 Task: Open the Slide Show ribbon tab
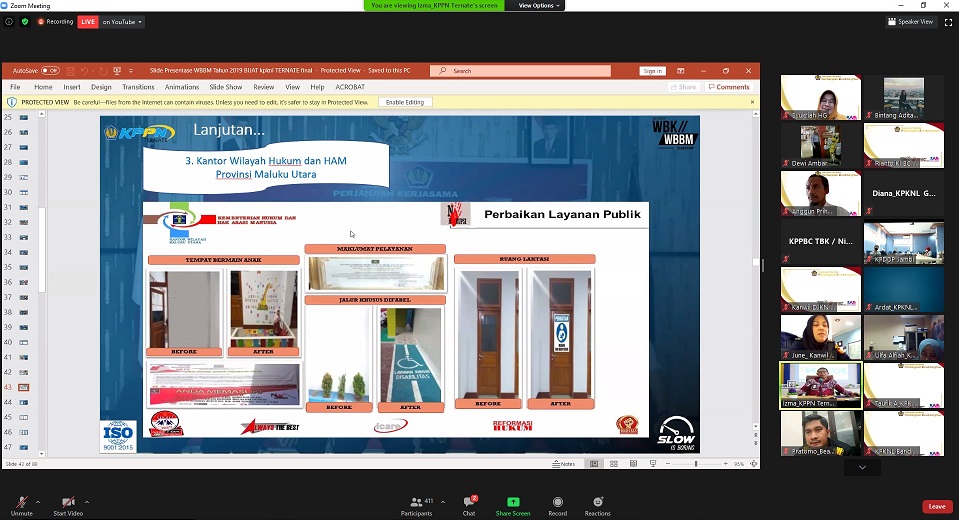225,87
